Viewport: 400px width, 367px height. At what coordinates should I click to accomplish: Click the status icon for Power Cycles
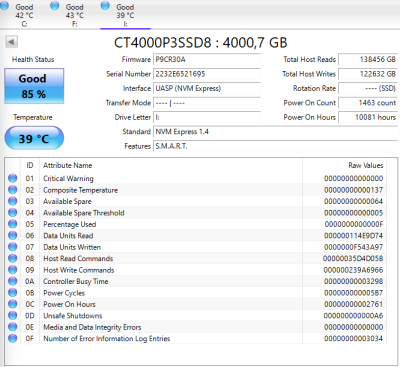tap(13, 293)
